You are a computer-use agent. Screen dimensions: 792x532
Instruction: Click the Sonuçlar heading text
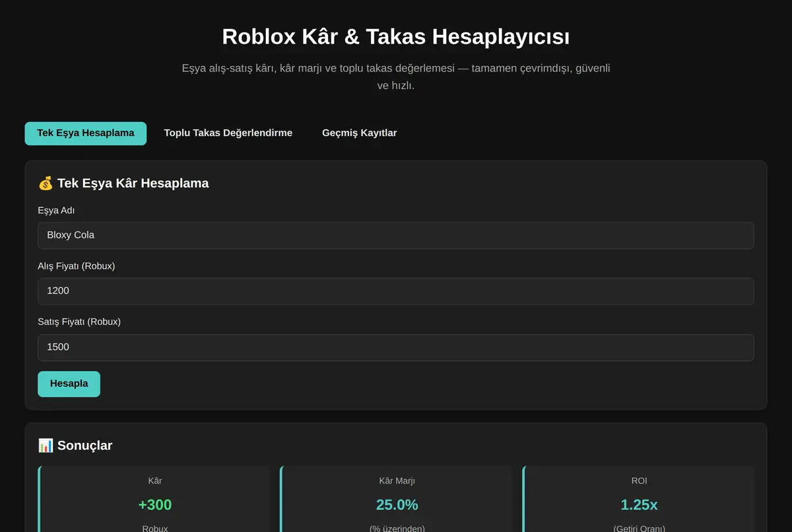tap(84, 446)
